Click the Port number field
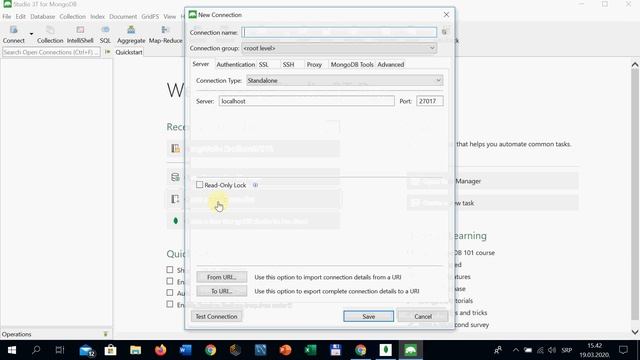Viewport: 640px width, 360px height. pos(430,101)
